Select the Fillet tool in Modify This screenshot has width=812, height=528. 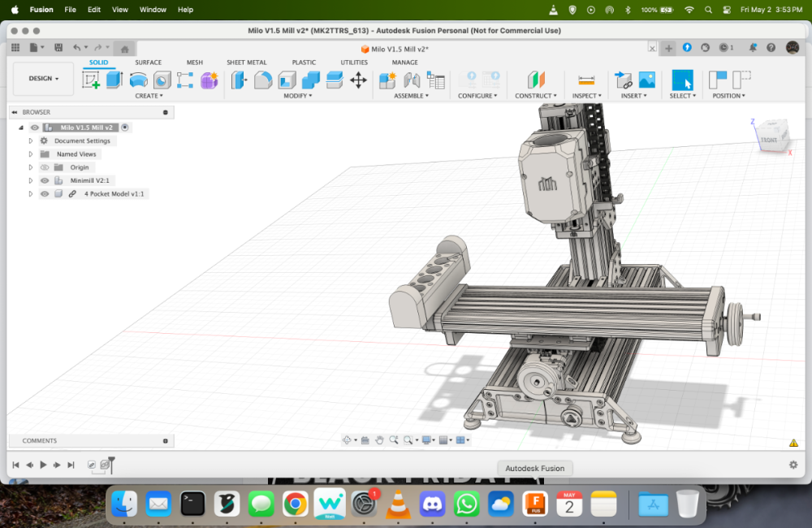[x=263, y=80]
